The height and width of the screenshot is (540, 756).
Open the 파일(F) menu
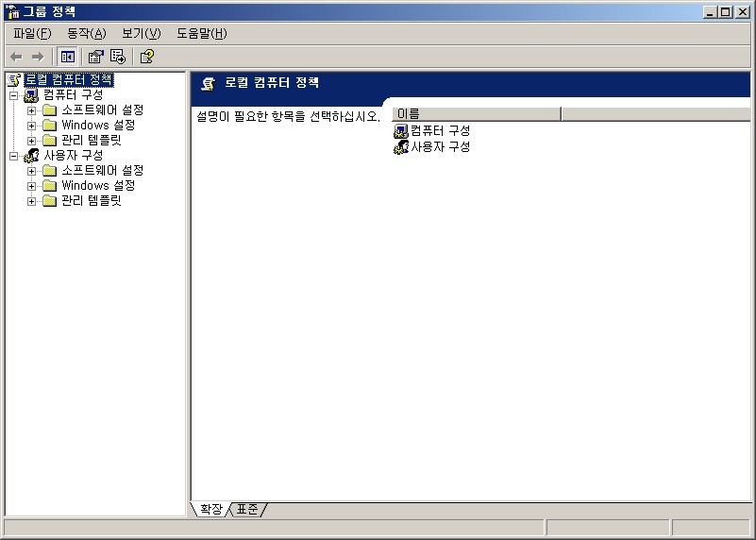click(x=32, y=33)
